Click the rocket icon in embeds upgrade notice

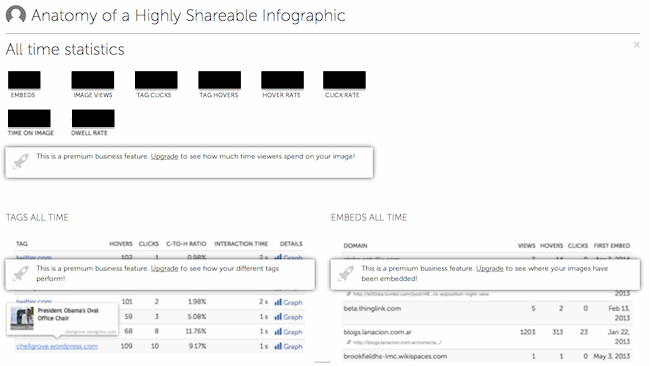[x=346, y=273]
